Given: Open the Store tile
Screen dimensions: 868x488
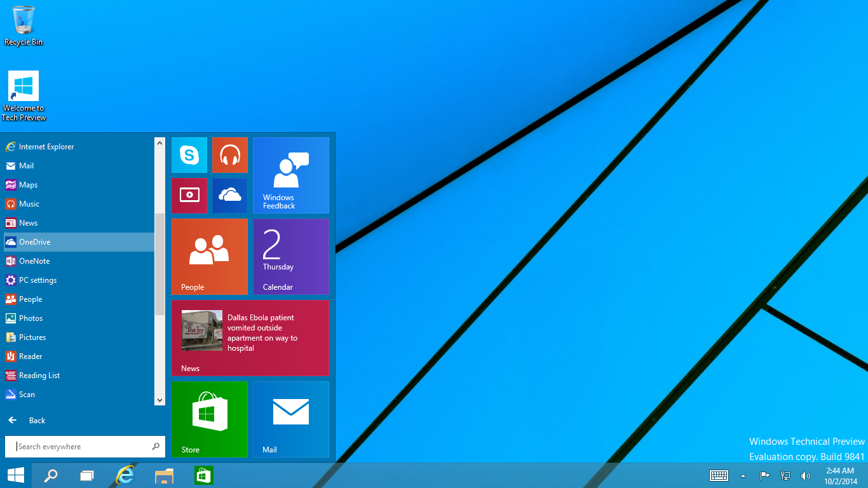Looking at the screenshot, I should 210,419.
